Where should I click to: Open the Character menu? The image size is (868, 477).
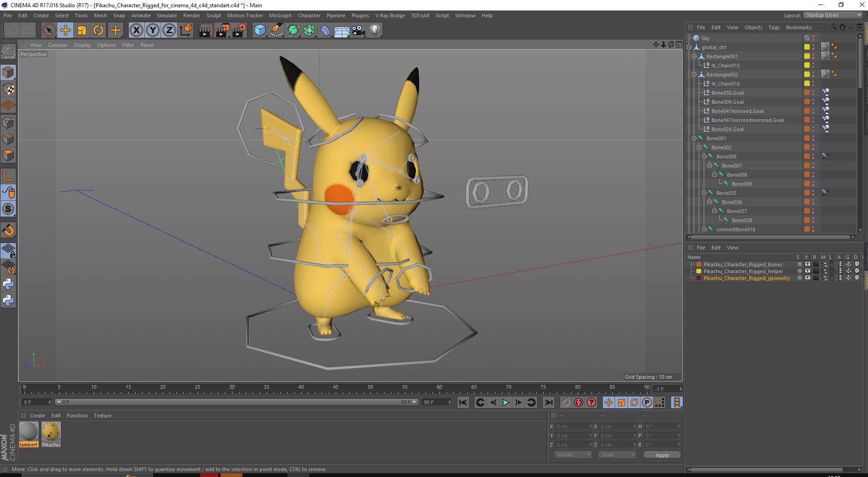tap(309, 15)
